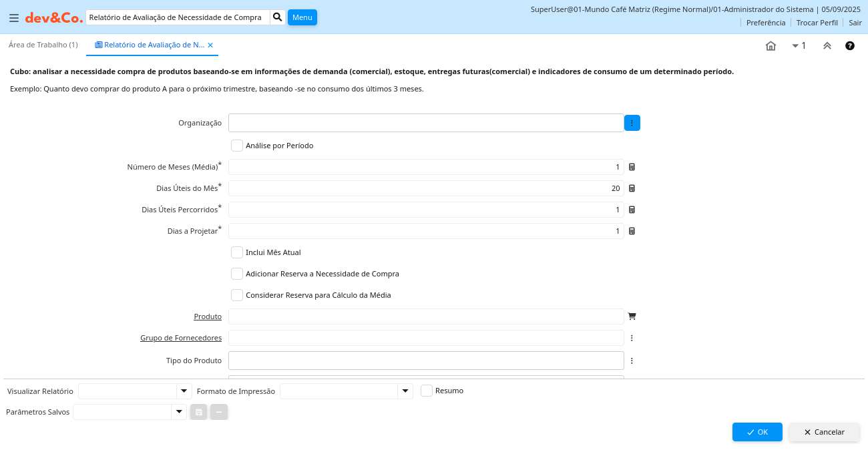Open Organização selection blue button
The width and height of the screenshot is (868, 450).
pyautogui.click(x=632, y=123)
